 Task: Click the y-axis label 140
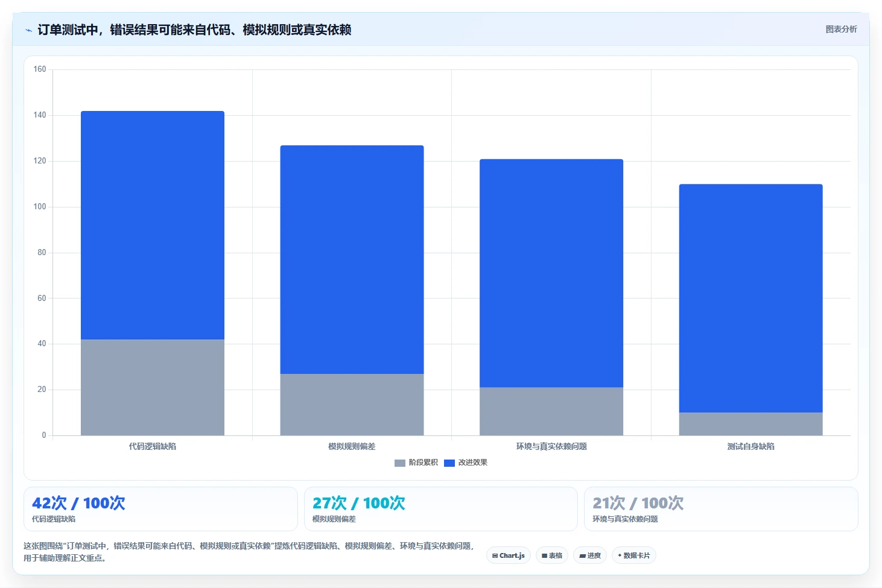(x=40, y=115)
